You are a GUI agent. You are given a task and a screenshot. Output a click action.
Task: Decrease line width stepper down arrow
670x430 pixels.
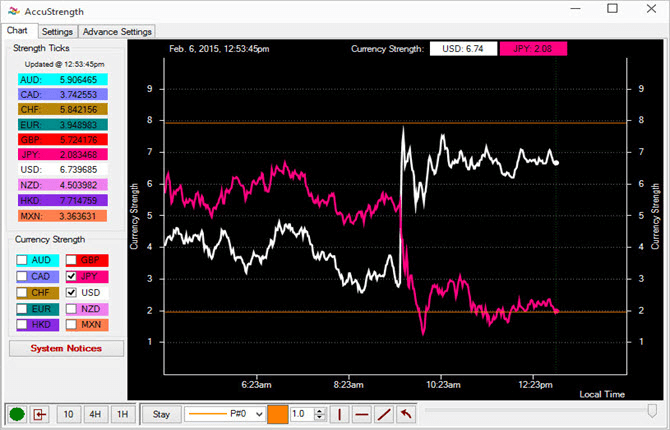point(319,418)
